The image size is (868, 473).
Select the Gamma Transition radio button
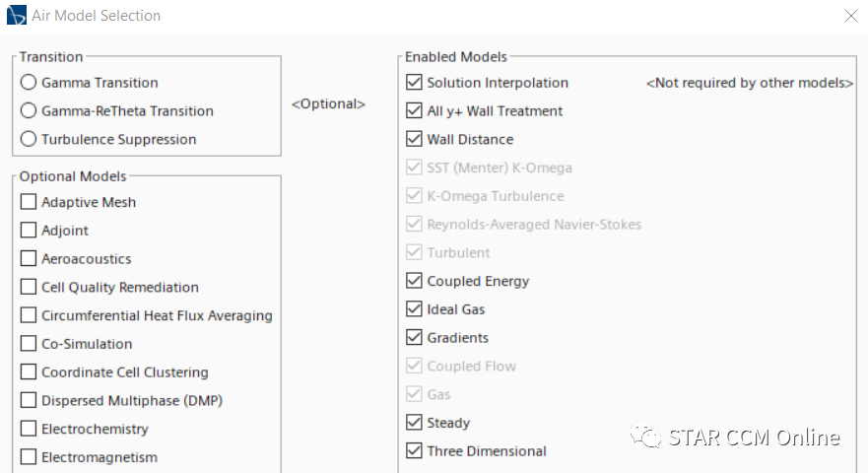click(x=29, y=83)
